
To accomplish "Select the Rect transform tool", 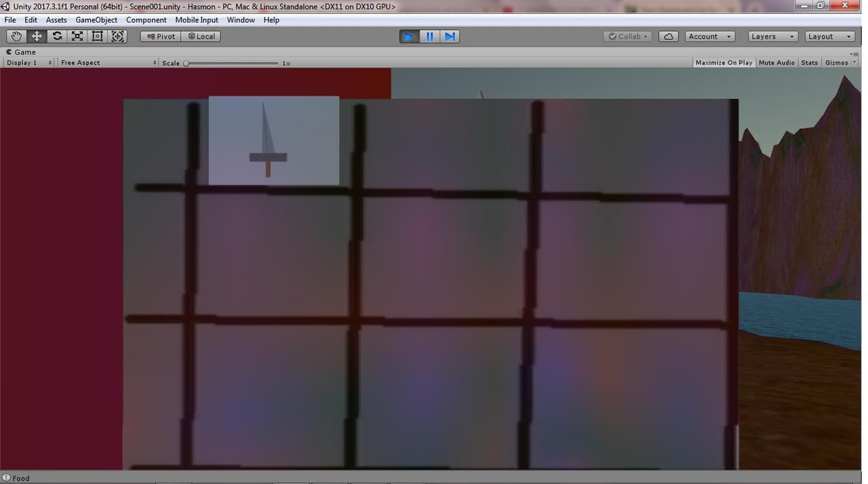I will click(x=98, y=37).
